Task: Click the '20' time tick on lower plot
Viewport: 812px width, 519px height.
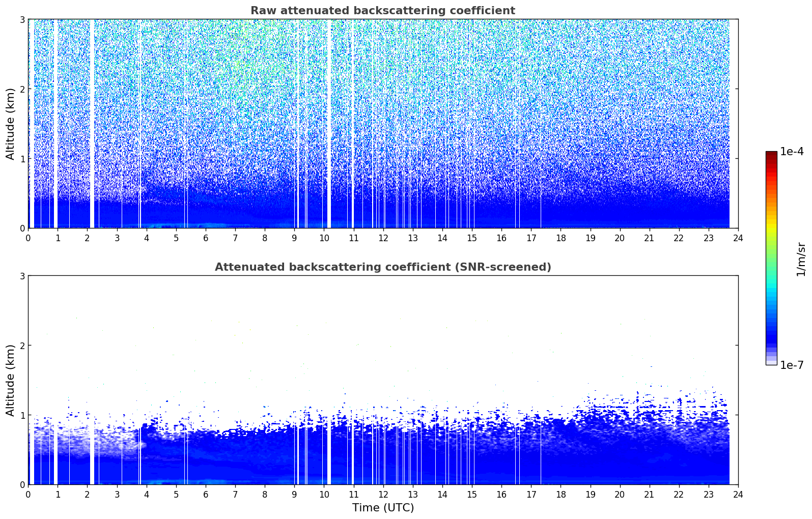Action: click(x=620, y=495)
